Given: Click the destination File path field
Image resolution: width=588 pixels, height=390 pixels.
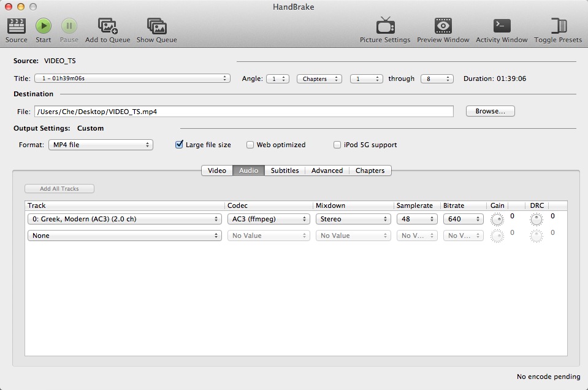Looking at the screenshot, I should pyautogui.click(x=244, y=112).
